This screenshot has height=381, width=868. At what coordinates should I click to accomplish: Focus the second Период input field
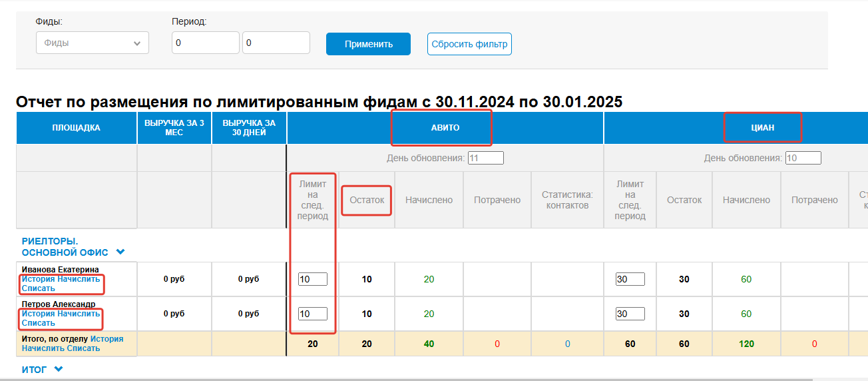coord(276,43)
